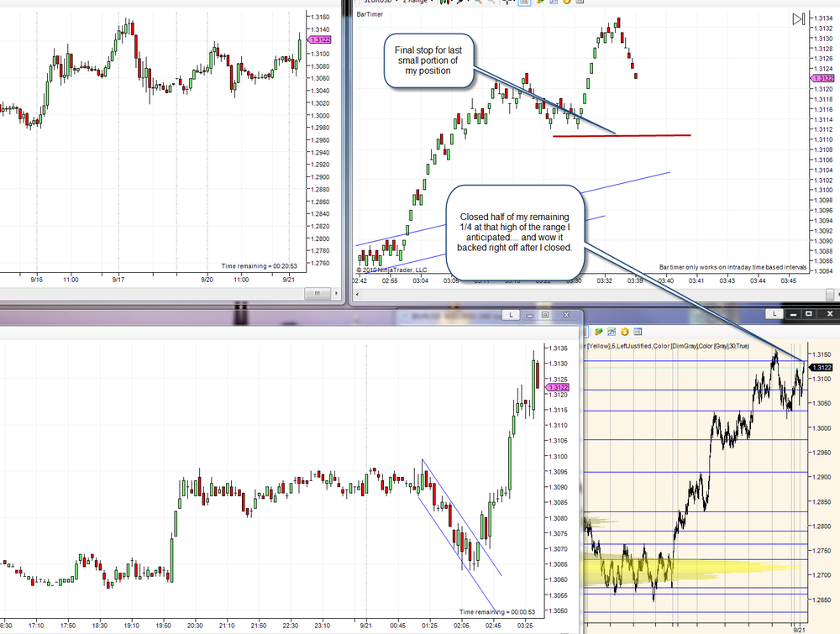
Task: Click 'Time remaining = 00:20:53' text
Action: (260, 266)
